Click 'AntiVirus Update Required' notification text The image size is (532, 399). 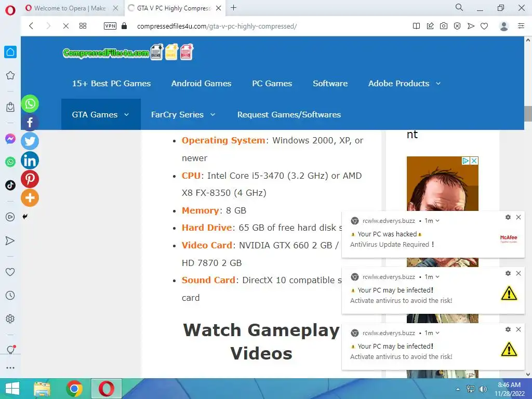point(392,244)
